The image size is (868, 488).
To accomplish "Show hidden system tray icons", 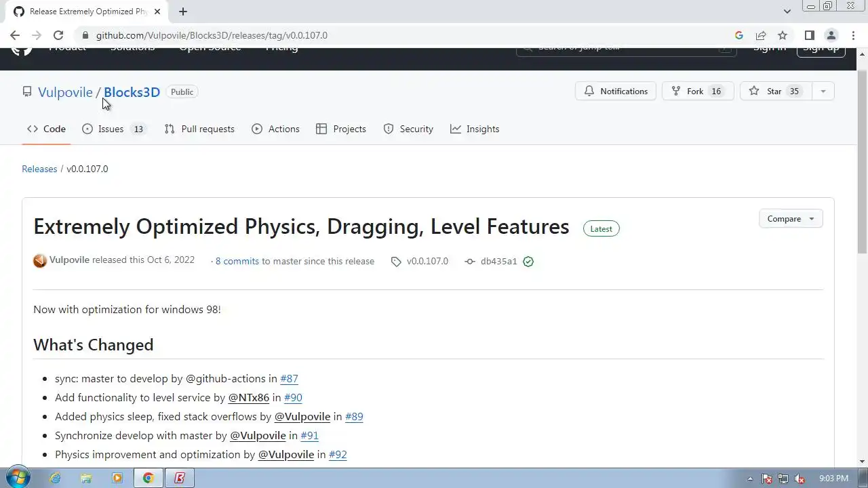I will coord(750,479).
